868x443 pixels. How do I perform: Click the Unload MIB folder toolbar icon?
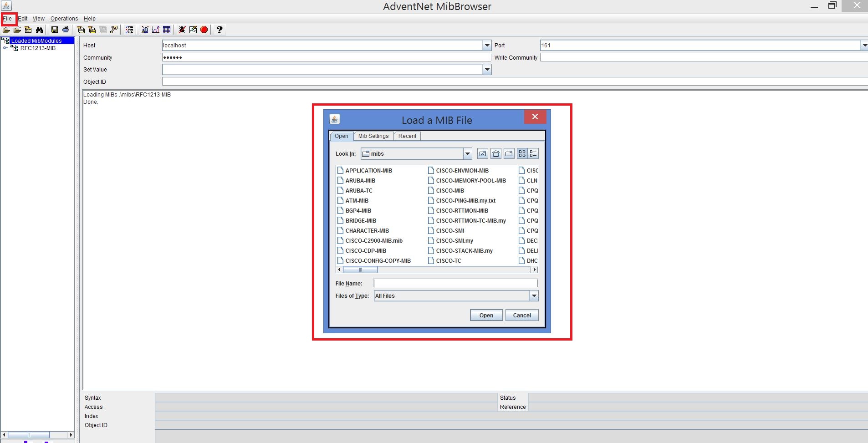(x=17, y=30)
